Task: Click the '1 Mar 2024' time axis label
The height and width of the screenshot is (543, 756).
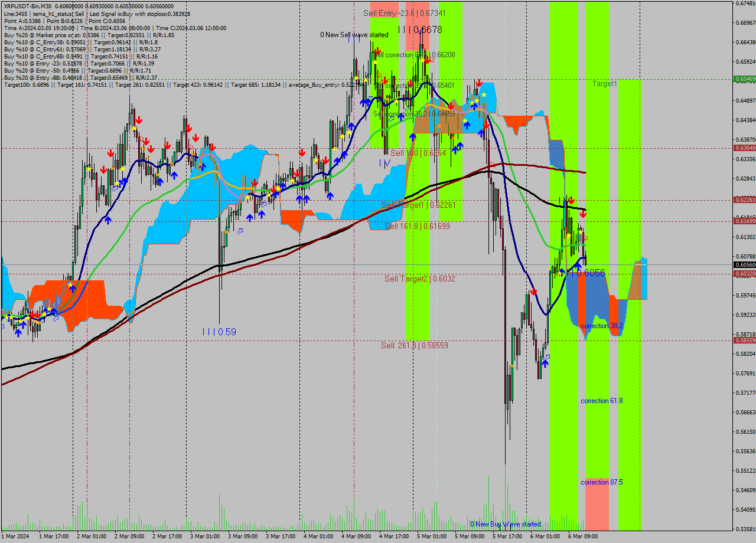Action: coord(15,537)
